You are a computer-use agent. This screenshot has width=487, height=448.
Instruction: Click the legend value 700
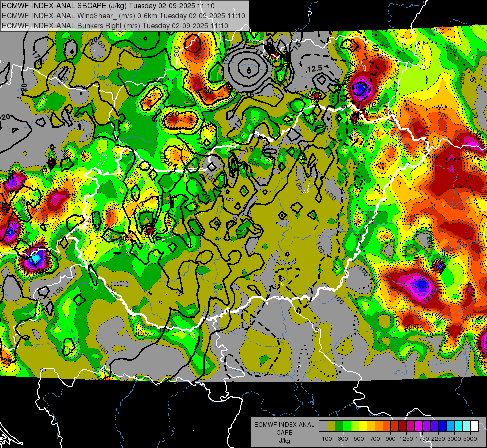pos(375,439)
